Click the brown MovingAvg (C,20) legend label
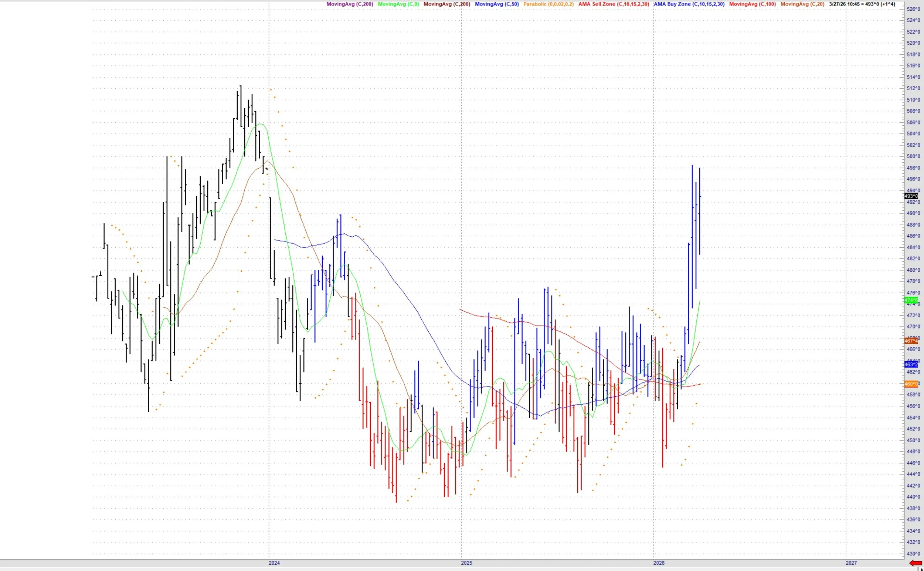Image resolution: width=924 pixels, height=571 pixels. [x=802, y=4]
